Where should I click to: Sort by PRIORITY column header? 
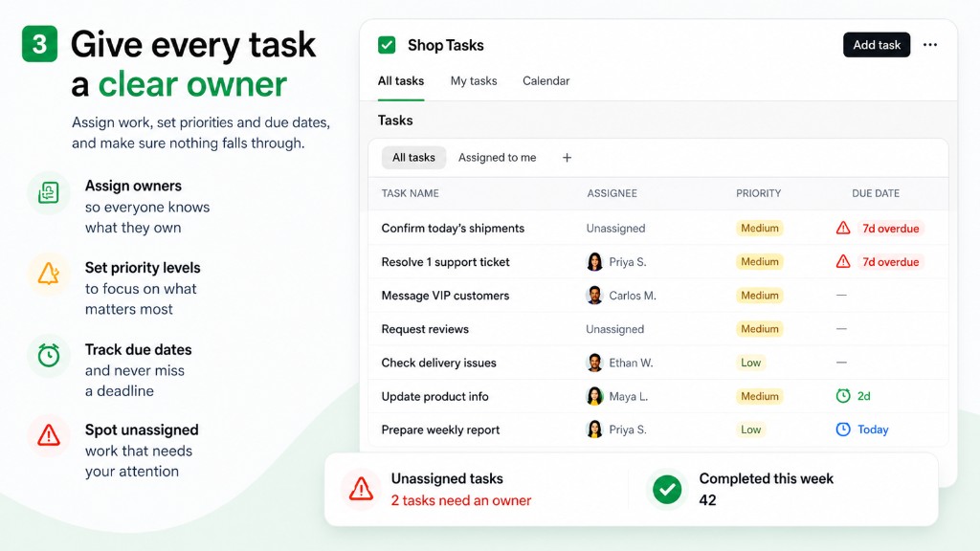tap(758, 193)
